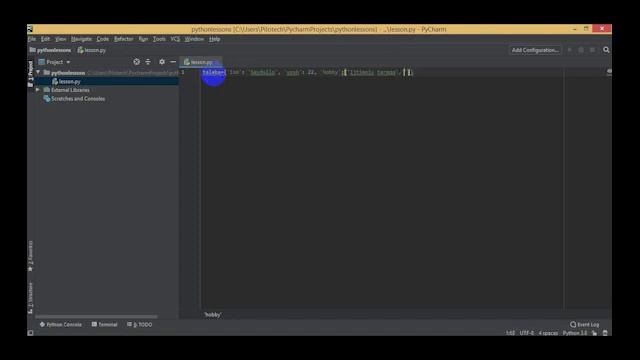Screen dimensions: 640x360
Task: Click the Python interpreter in status bar
Action: point(575,333)
